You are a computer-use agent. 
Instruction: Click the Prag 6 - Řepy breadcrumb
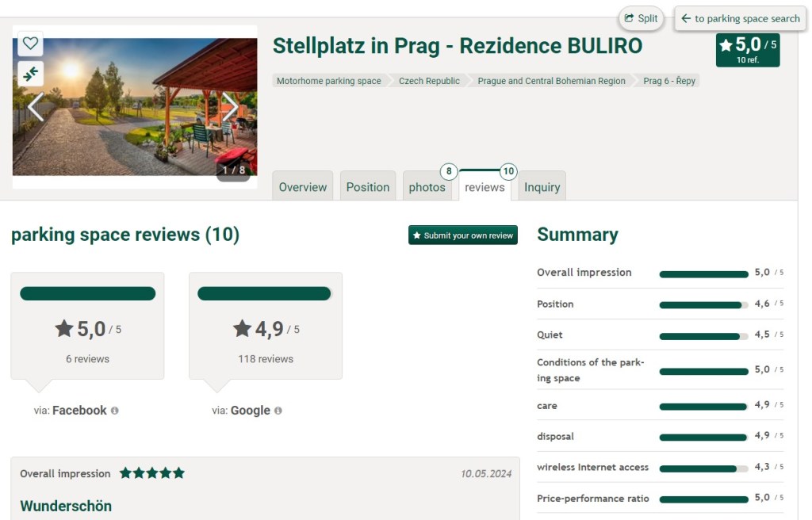(669, 81)
